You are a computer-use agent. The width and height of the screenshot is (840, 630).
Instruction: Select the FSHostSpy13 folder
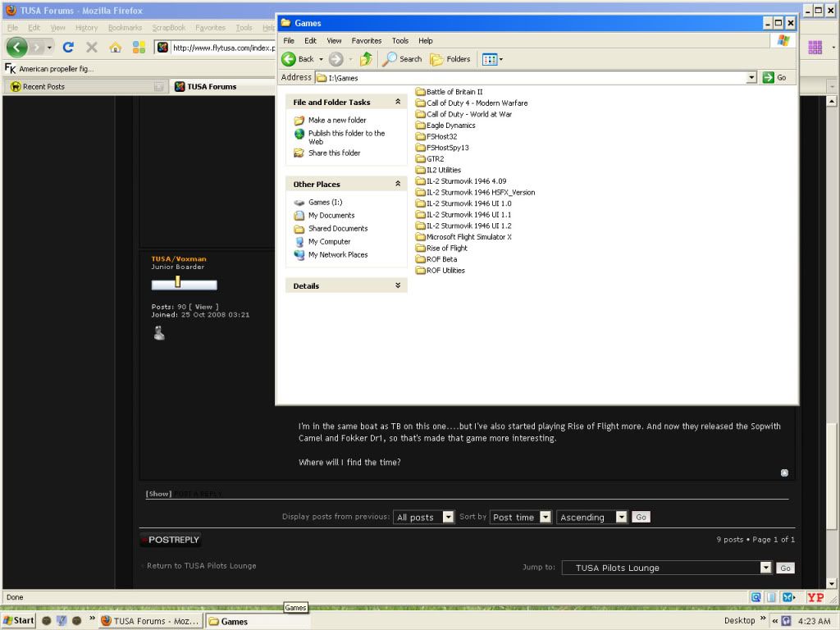(x=447, y=148)
